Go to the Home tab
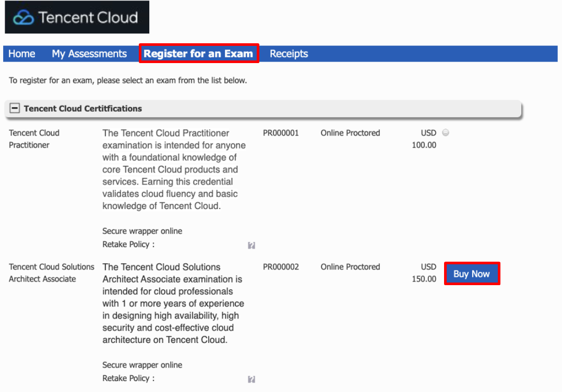Screen dimensions: 562x392 (22, 54)
